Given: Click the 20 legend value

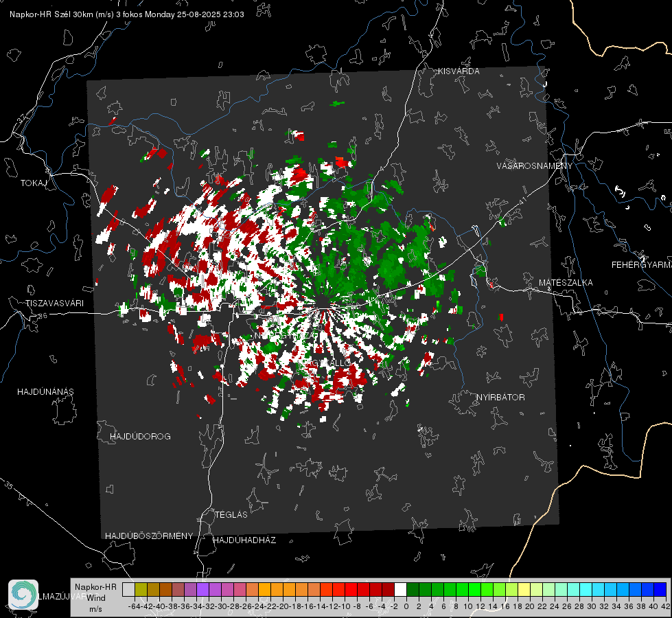Looking at the screenshot, I should coord(530,606).
